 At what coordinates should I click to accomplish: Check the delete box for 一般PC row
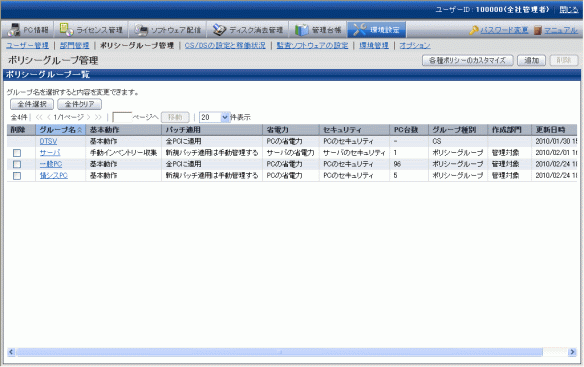coord(17,164)
